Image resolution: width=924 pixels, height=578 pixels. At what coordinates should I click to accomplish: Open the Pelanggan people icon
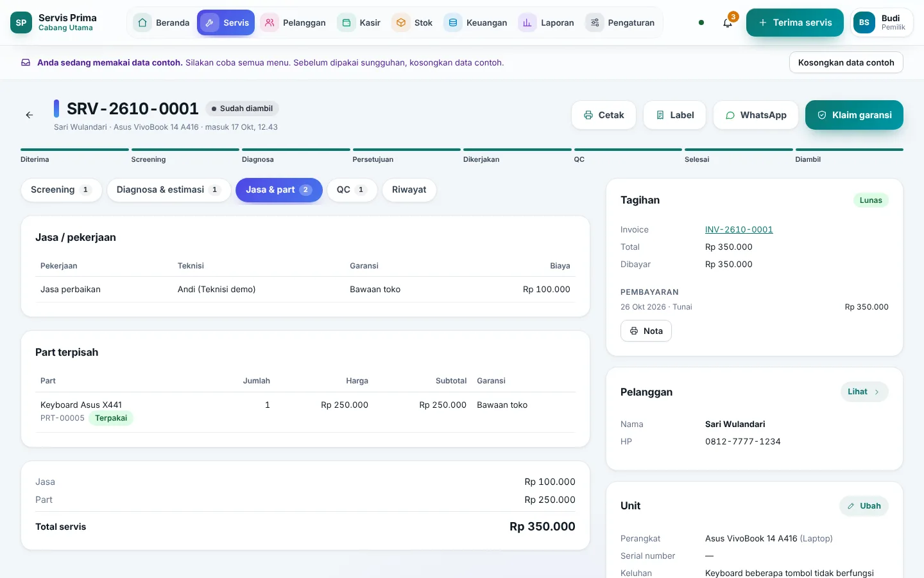click(x=269, y=22)
